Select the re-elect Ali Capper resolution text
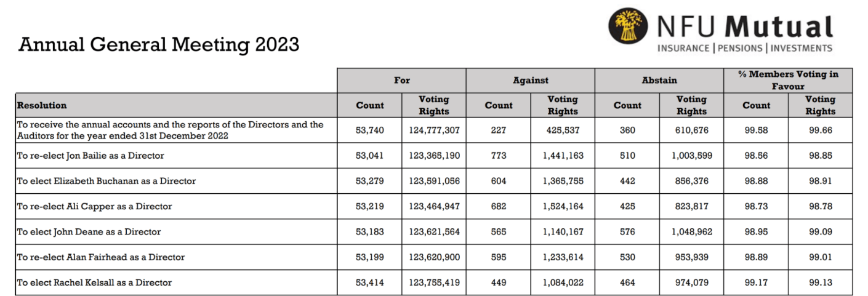868x296 pixels. pyautogui.click(x=94, y=206)
